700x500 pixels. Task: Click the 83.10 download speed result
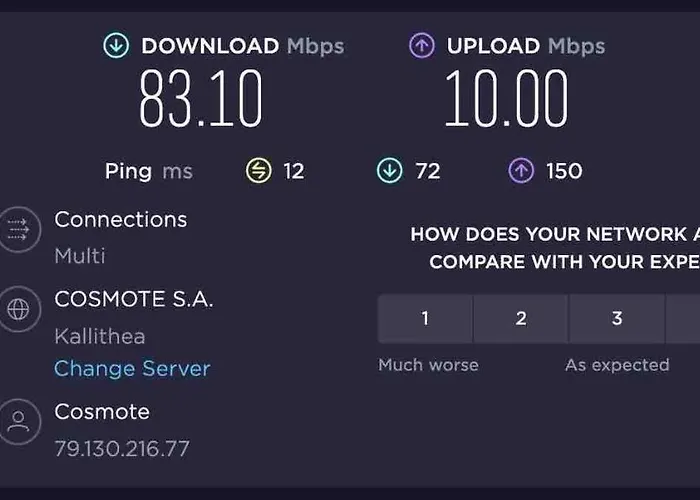coord(201,100)
